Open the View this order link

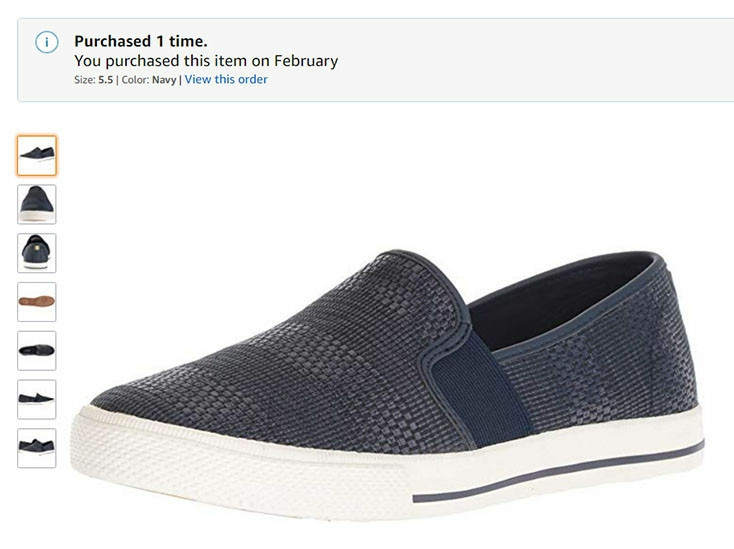click(x=226, y=80)
